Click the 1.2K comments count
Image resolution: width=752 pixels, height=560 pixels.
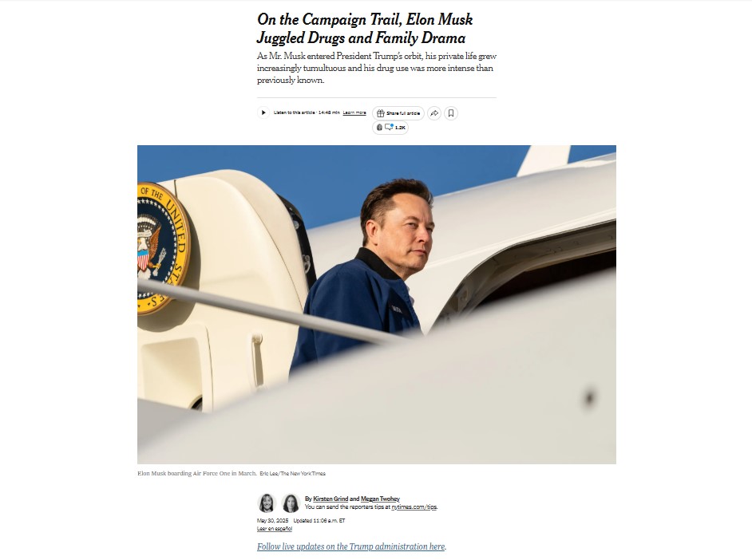pyautogui.click(x=400, y=128)
